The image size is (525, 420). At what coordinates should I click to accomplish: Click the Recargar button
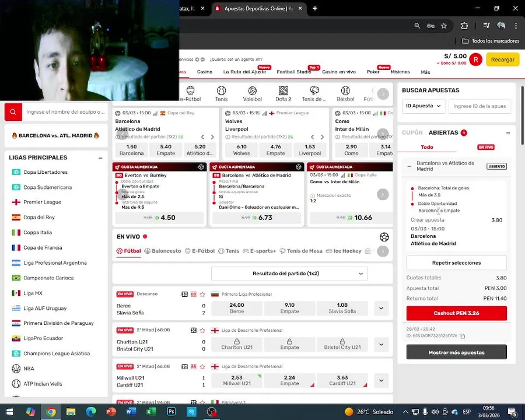point(503,60)
